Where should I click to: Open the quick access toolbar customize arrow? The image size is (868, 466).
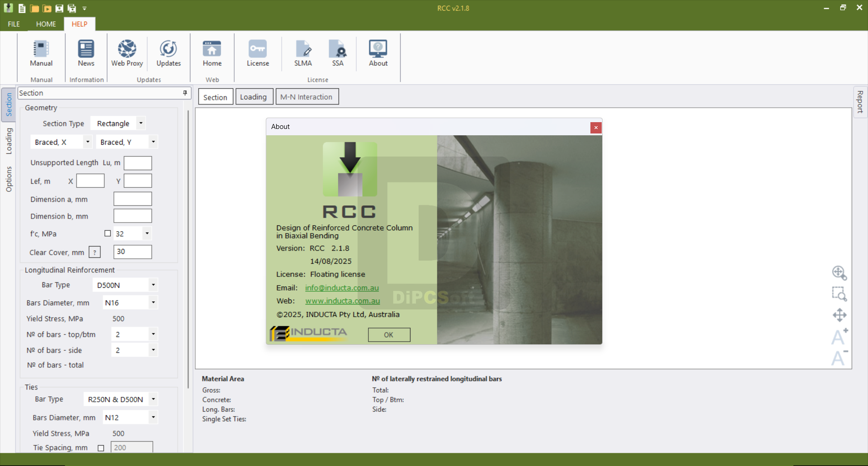(x=85, y=8)
